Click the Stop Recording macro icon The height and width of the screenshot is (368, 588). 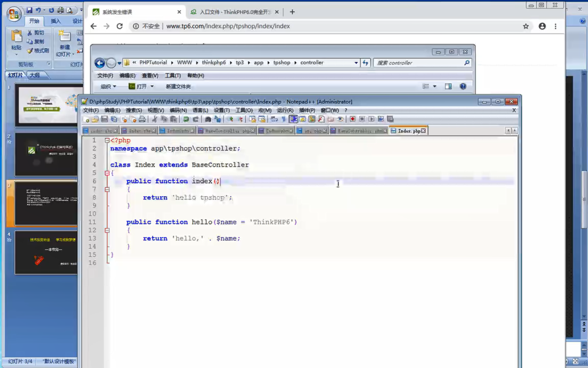coord(362,119)
